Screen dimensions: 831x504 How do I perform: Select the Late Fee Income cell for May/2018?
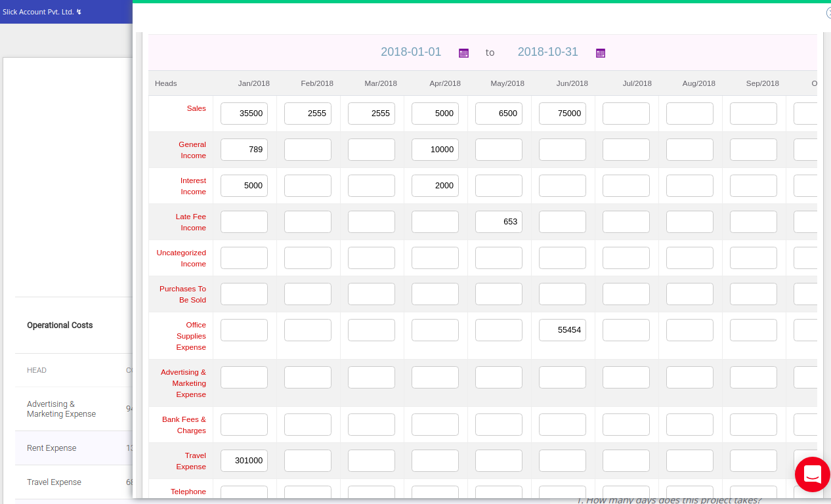(498, 221)
